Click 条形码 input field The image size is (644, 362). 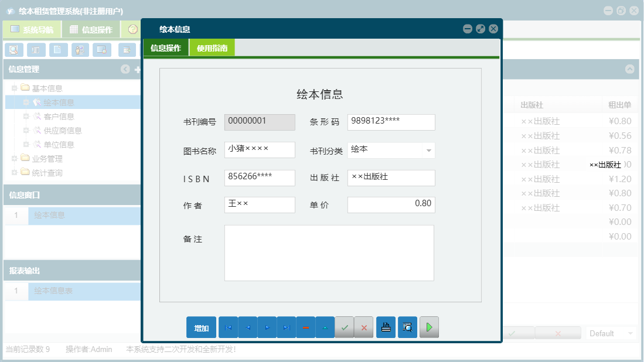[391, 122]
